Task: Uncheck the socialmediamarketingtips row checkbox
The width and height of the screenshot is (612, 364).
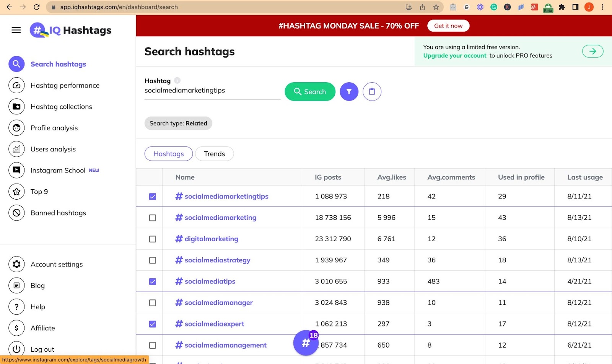Action: [x=153, y=197]
